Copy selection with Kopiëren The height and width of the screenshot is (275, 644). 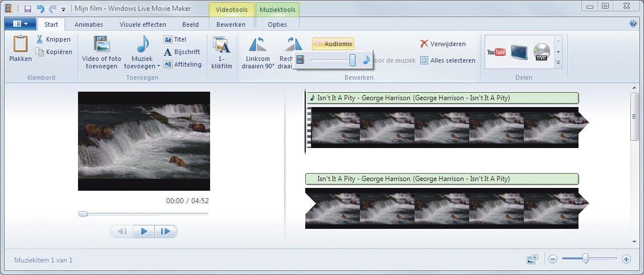(x=54, y=52)
